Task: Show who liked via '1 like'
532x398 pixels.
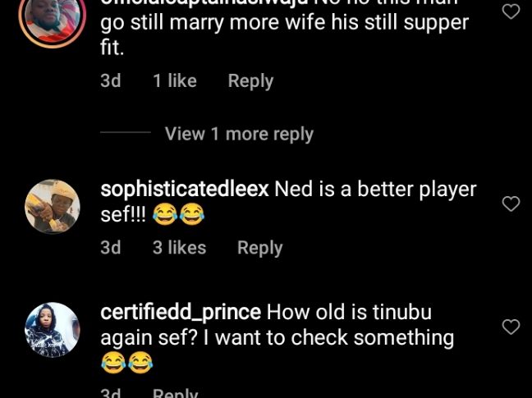Action: point(175,80)
